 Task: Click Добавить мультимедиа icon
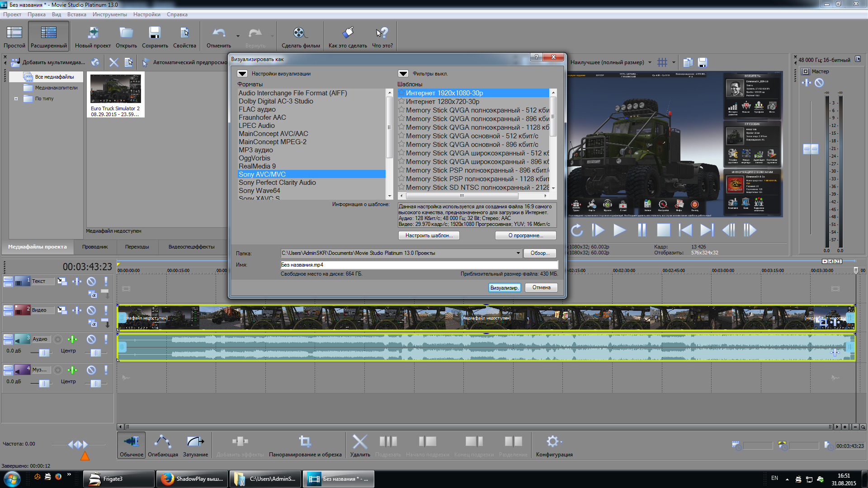pos(16,62)
